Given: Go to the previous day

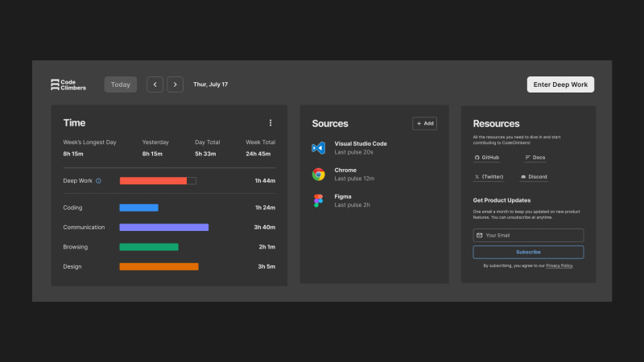Looking at the screenshot, I should tap(155, 84).
